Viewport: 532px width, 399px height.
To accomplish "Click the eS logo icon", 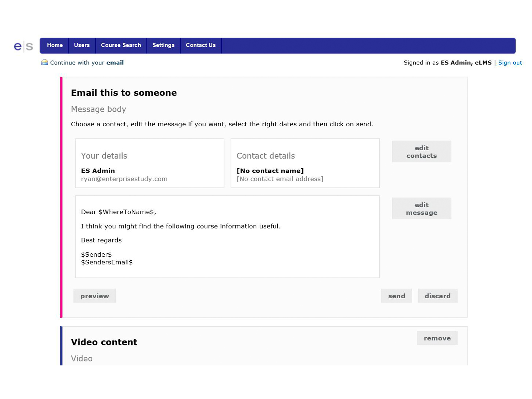I will coord(23,46).
